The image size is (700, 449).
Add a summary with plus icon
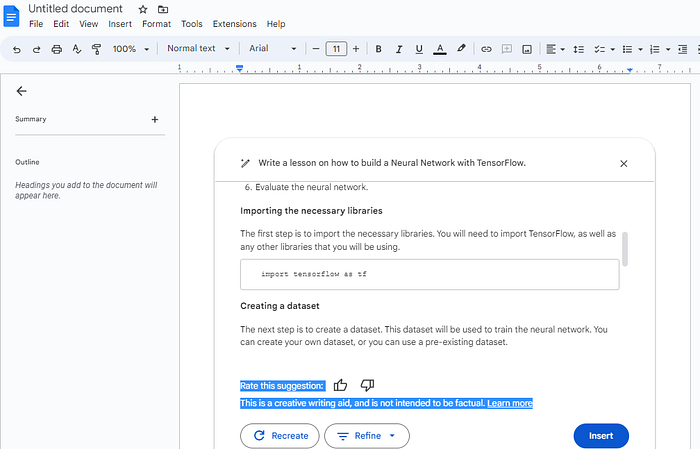click(154, 120)
